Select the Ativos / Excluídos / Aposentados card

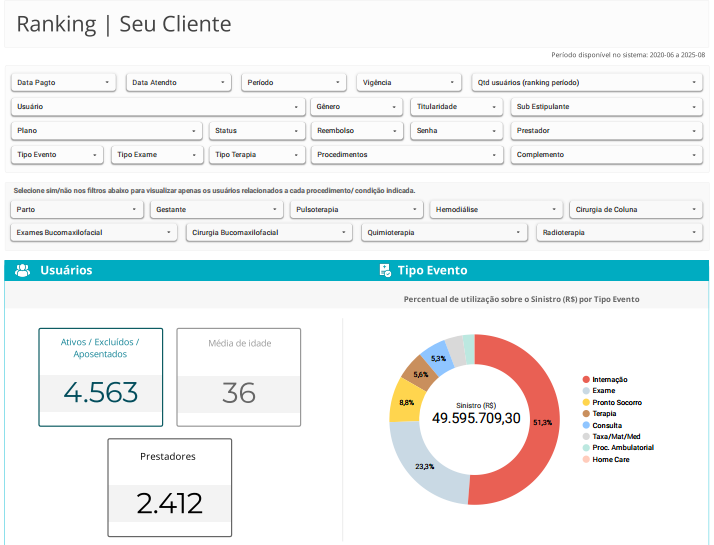100,377
